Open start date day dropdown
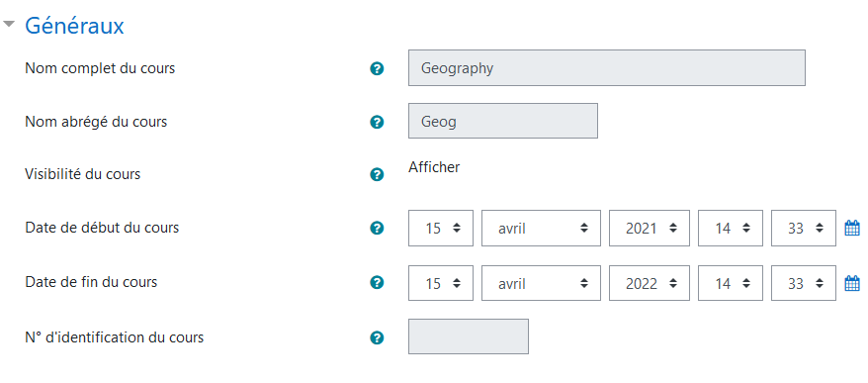 point(441,228)
